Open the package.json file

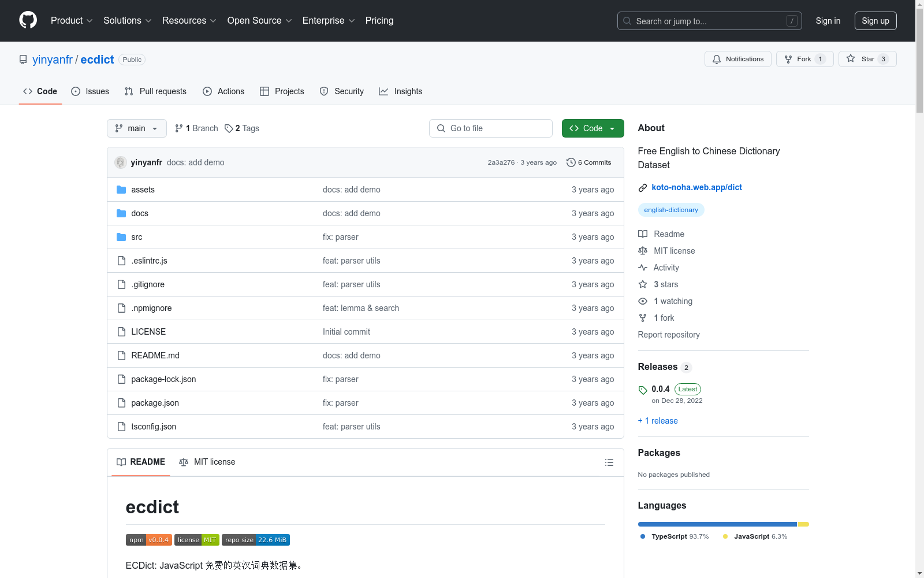pyautogui.click(x=155, y=403)
